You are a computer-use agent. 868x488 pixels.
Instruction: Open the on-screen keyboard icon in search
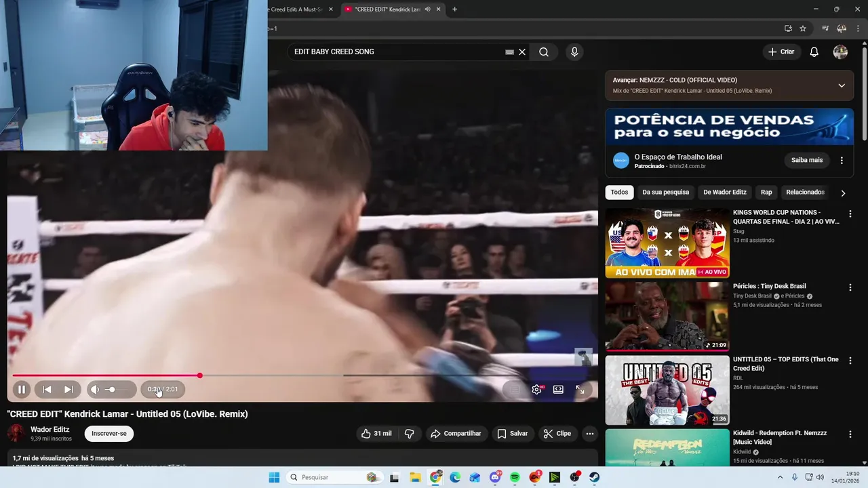[x=510, y=52]
